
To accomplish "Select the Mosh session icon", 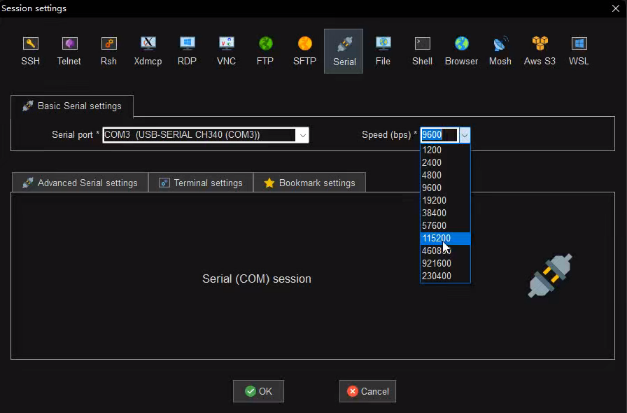I will tap(500, 51).
